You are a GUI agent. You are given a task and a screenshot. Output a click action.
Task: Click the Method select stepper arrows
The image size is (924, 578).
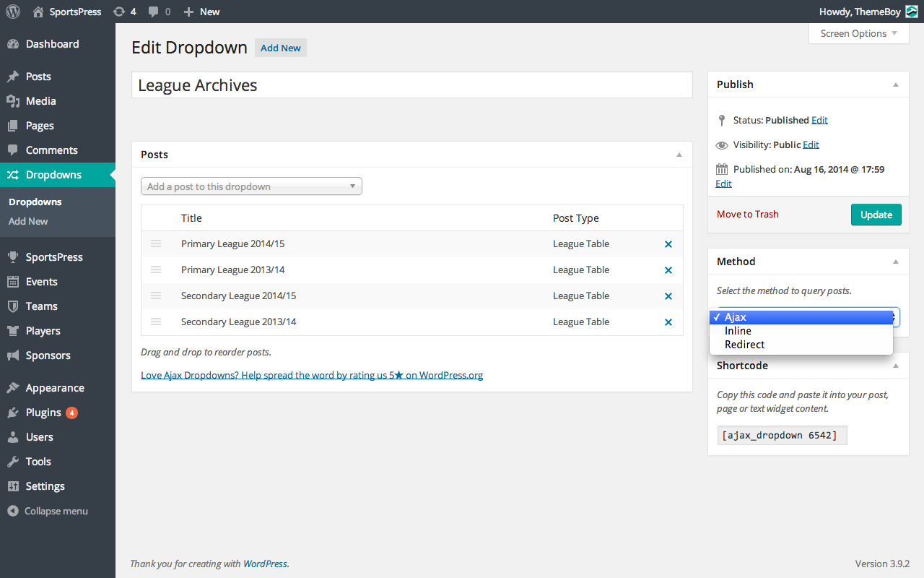pos(896,317)
